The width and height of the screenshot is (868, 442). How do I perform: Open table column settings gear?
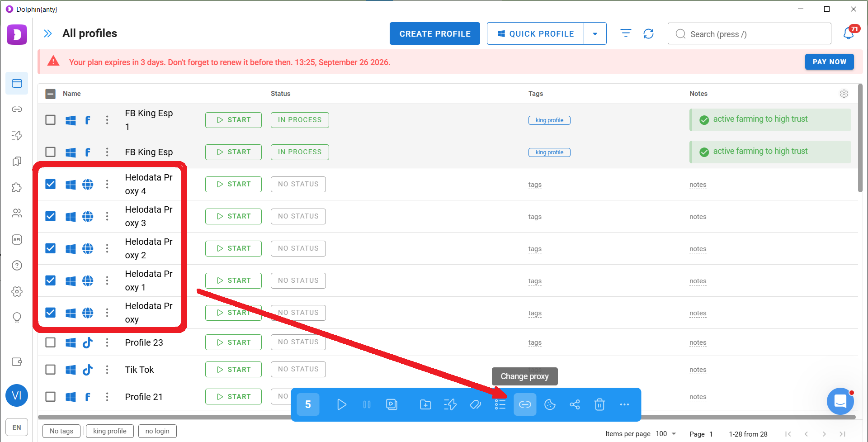[x=844, y=94]
